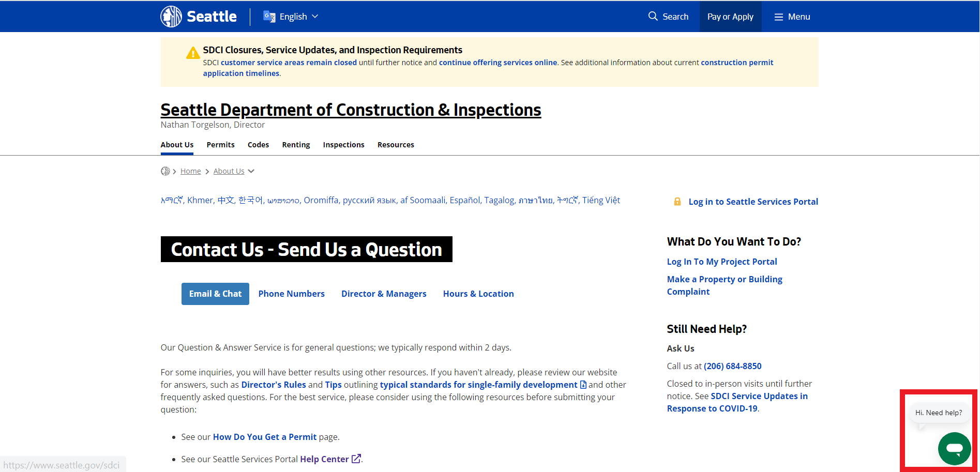The width and height of the screenshot is (980, 472).
Task: Open the green chat bubble button
Action: pyautogui.click(x=954, y=449)
